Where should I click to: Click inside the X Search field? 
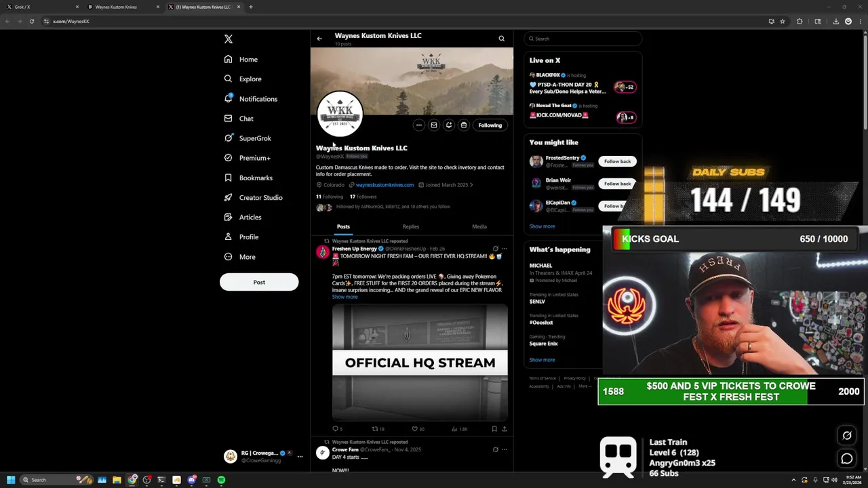click(583, 39)
